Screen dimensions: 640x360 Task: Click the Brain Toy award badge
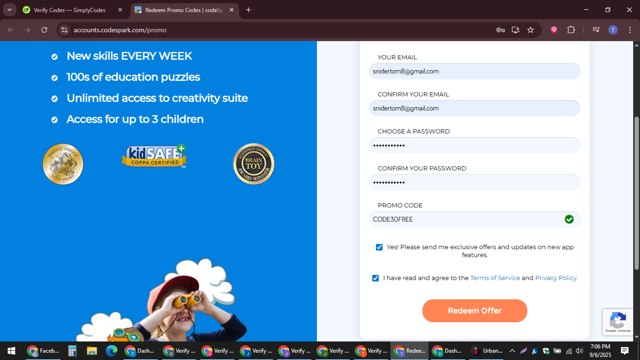[x=253, y=164]
